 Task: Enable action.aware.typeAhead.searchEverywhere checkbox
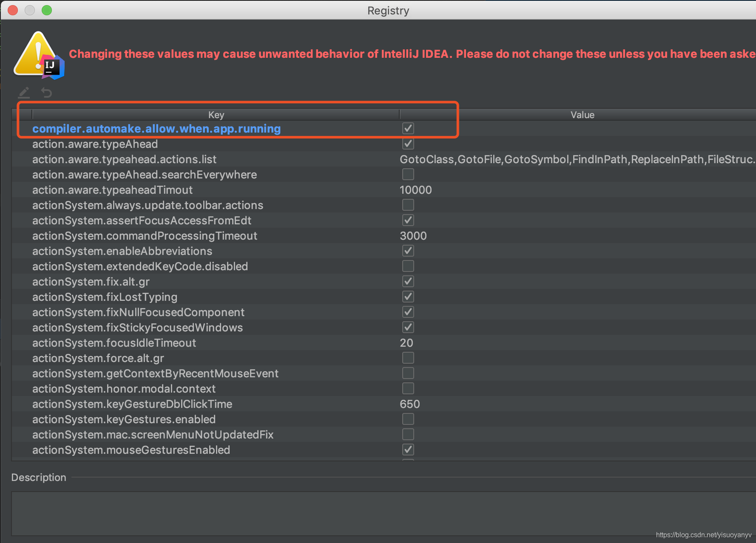408,174
